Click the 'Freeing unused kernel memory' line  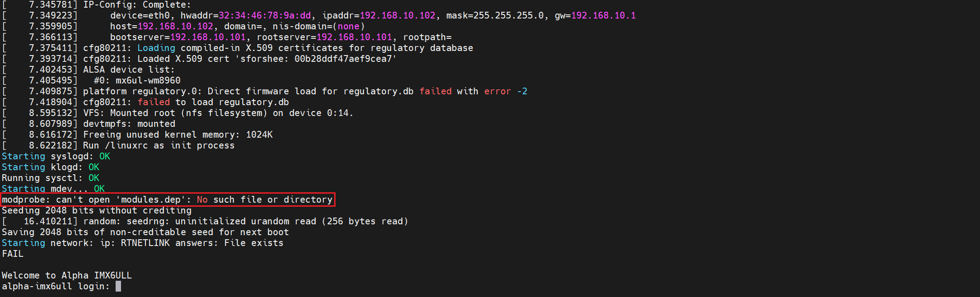click(178, 135)
